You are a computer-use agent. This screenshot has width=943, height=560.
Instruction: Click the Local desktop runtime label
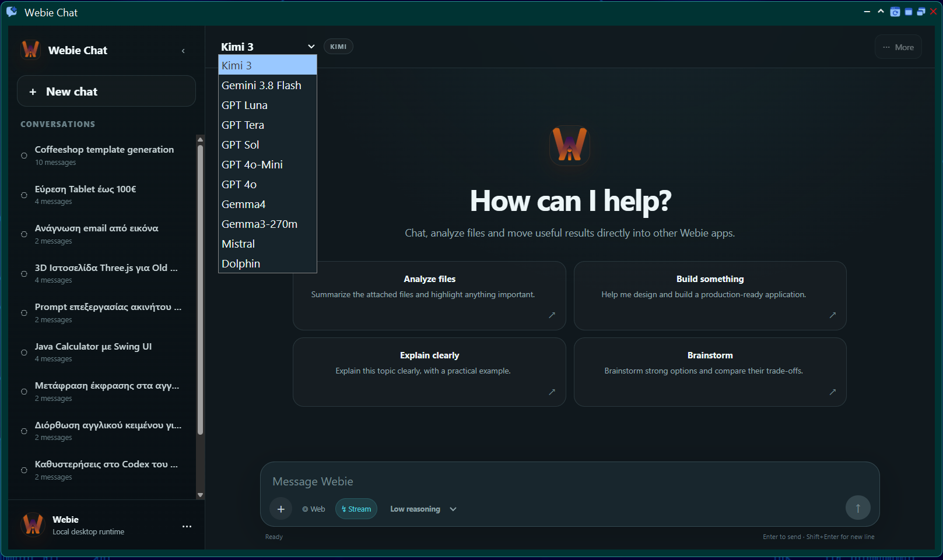(88, 532)
